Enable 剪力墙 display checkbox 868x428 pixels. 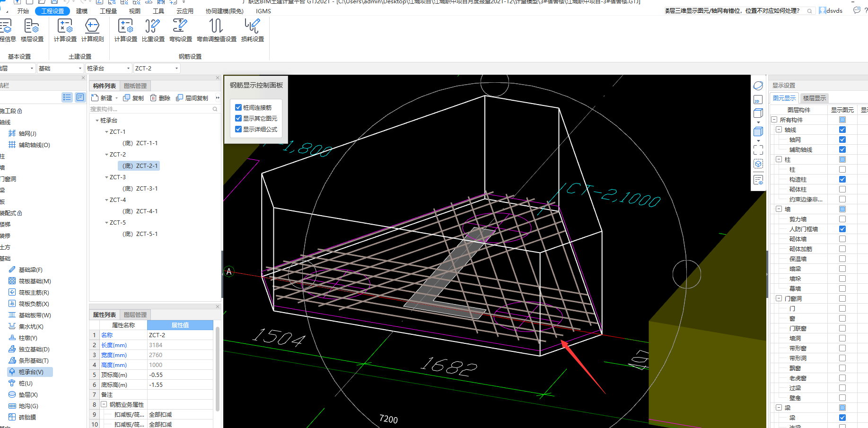point(842,219)
